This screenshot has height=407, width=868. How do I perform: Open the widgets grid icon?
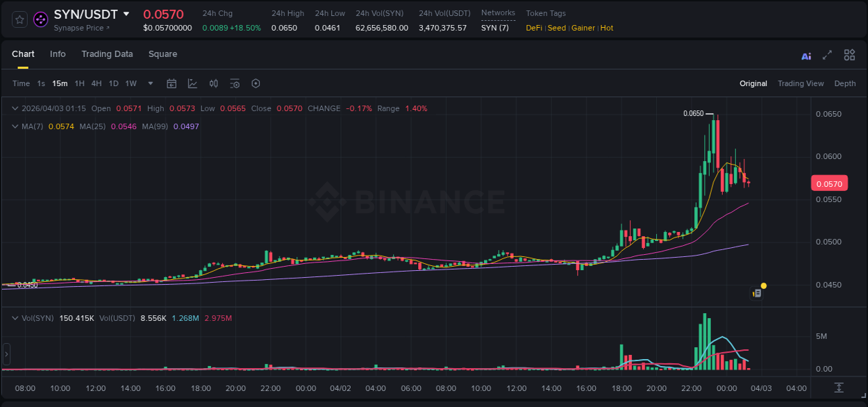point(849,54)
